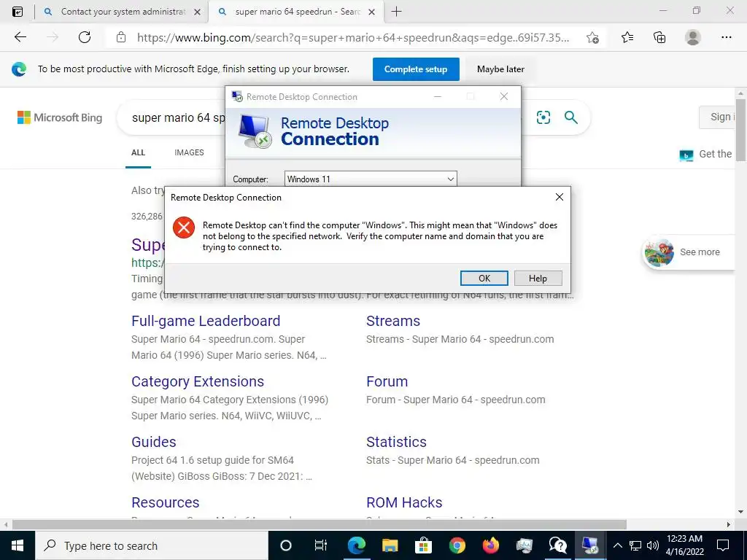The height and width of the screenshot is (560, 747).
Task: Open the Favorites list
Action: click(627, 37)
